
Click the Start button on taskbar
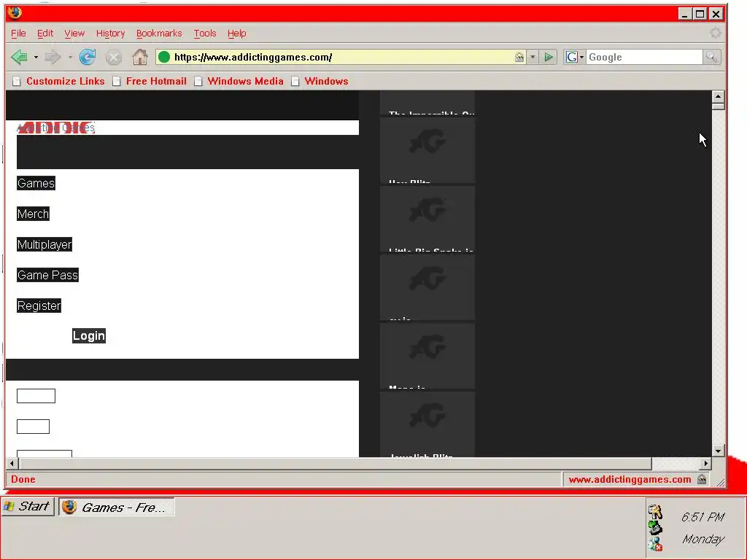pyautogui.click(x=28, y=507)
